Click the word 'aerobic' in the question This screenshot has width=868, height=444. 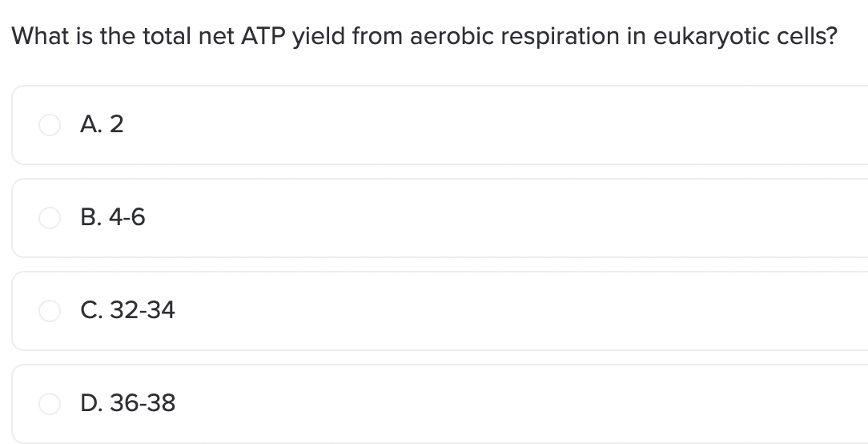pos(452,37)
